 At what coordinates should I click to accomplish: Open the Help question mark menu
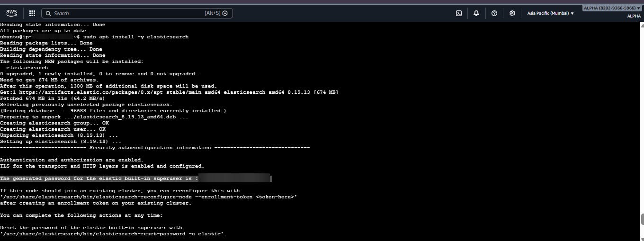494,13
